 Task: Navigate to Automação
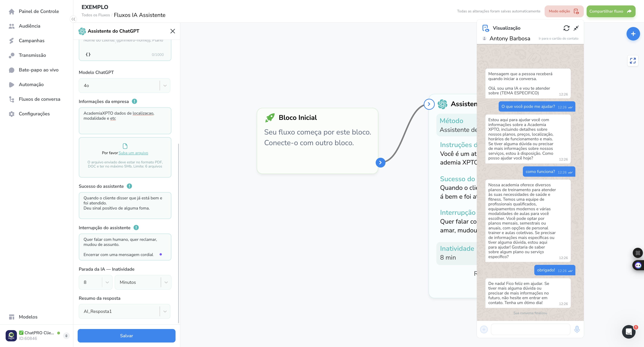31,85
